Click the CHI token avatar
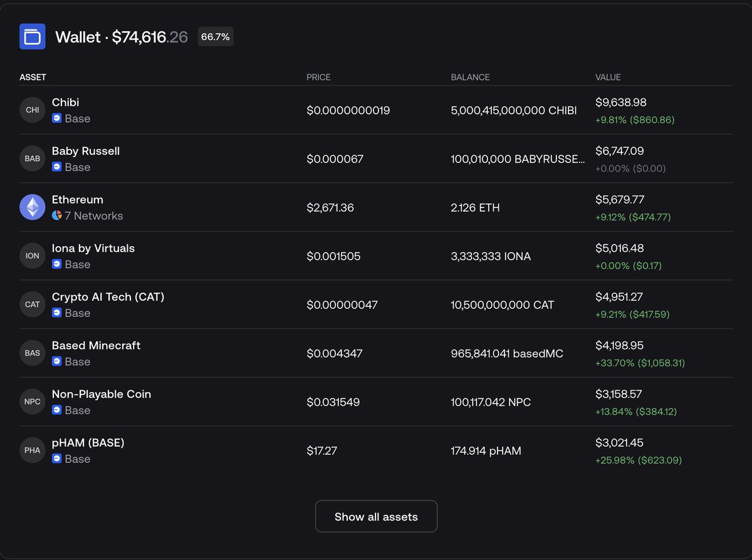The height and width of the screenshot is (560, 752). click(x=32, y=110)
